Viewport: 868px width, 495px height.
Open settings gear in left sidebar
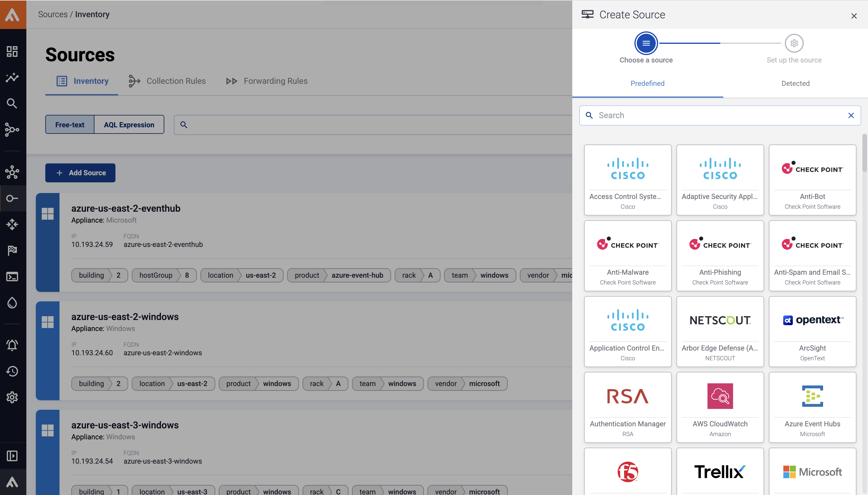(x=12, y=397)
